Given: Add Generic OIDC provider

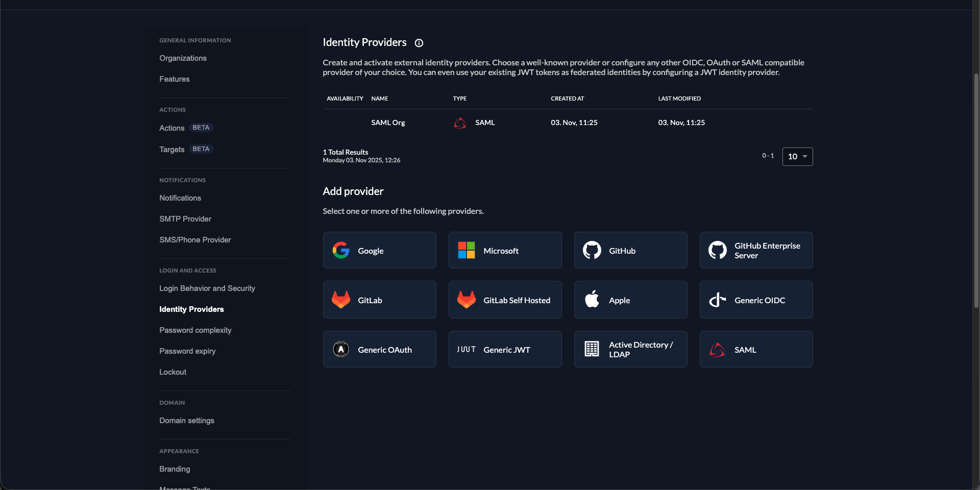Looking at the screenshot, I should click(x=756, y=300).
